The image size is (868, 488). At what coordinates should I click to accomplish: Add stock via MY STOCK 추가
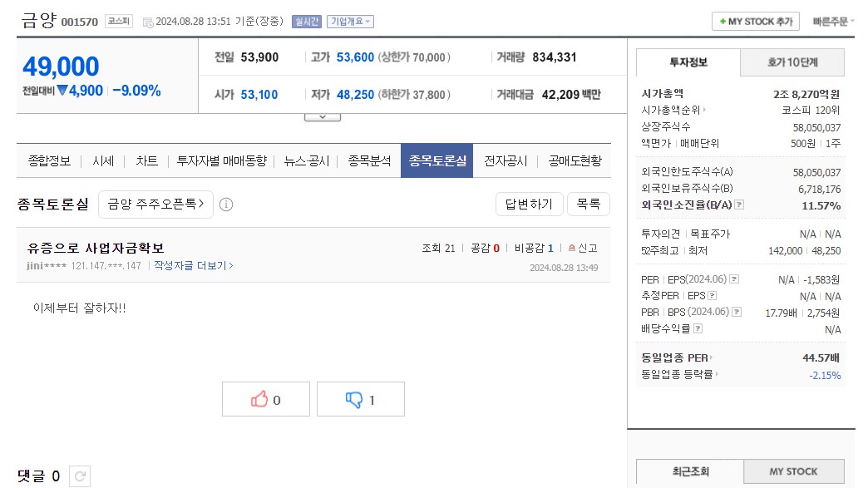click(756, 22)
